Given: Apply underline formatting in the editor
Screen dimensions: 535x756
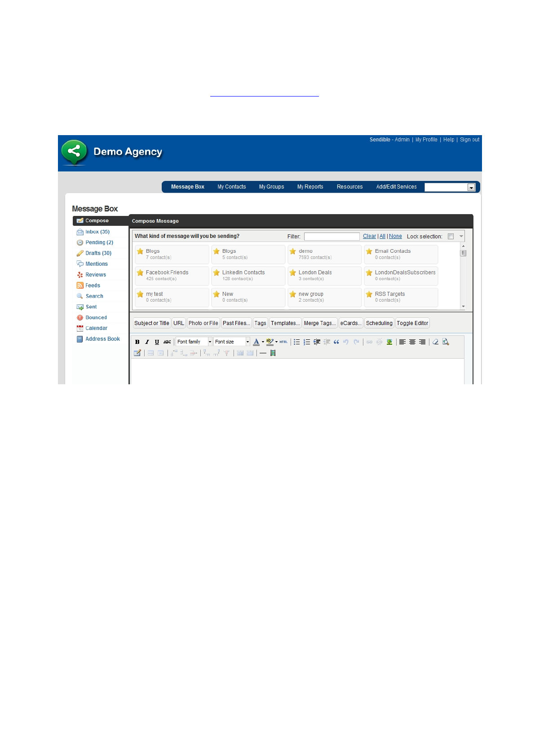Looking at the screenshot, I should click(x=157, y=342).
